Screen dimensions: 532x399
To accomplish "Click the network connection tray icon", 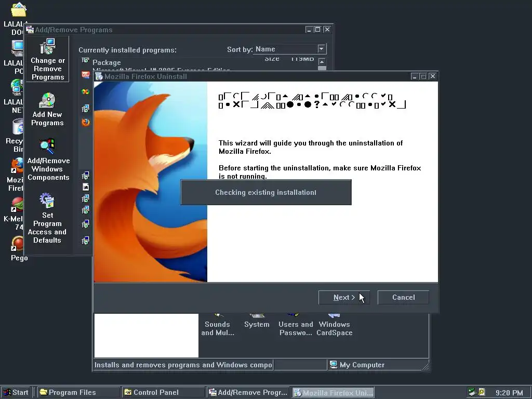I will [x=472, y=392].
